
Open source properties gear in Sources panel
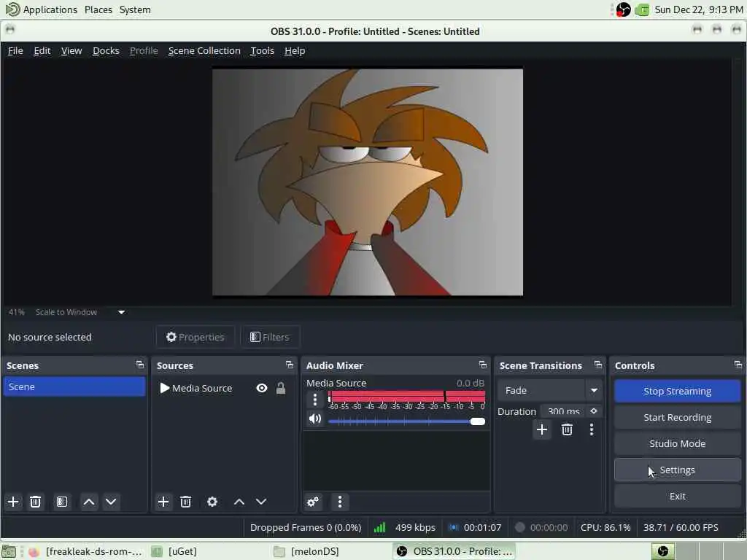tap(212, 502)
